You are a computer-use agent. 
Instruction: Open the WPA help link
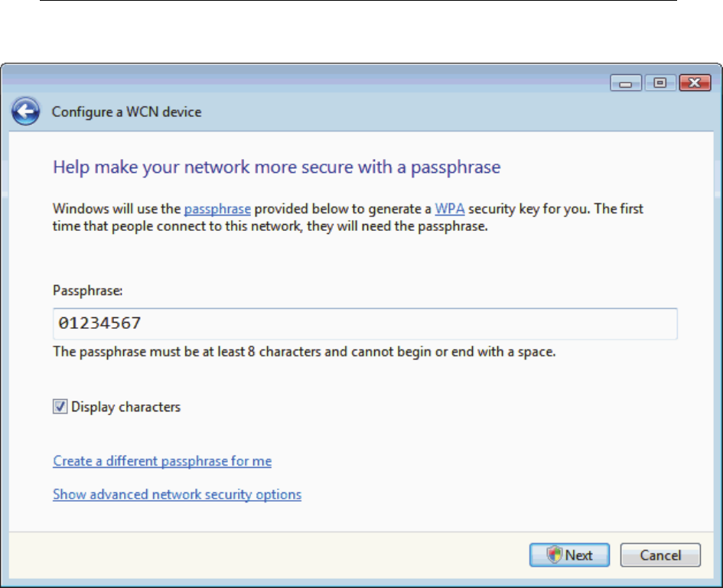tap(448, 208)
